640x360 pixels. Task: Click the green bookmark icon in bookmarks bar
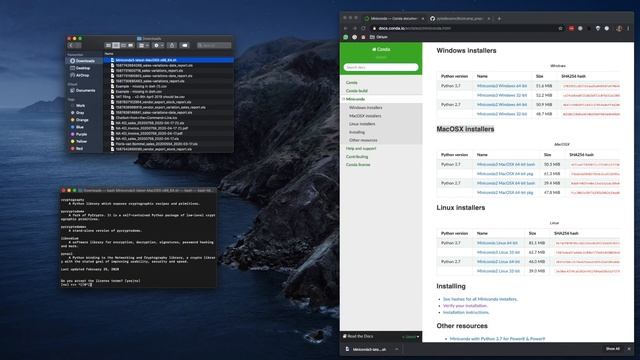346,37
